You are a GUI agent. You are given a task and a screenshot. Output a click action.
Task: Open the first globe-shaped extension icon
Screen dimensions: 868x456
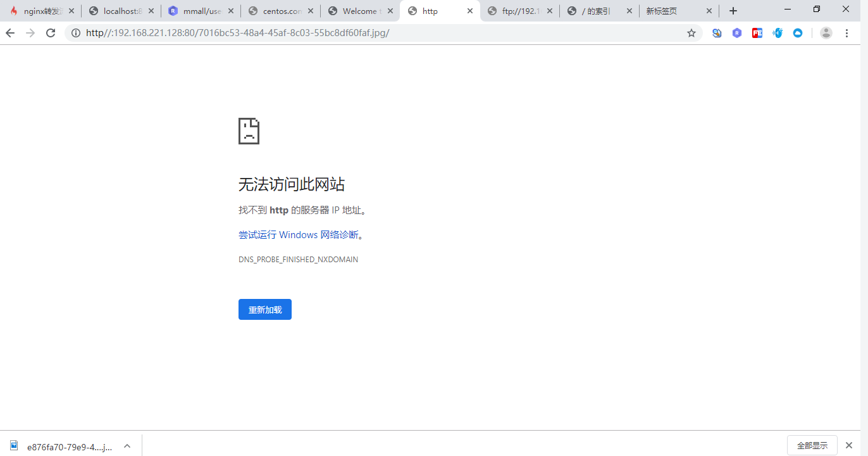pyautogui.click(x=717, y=33)
